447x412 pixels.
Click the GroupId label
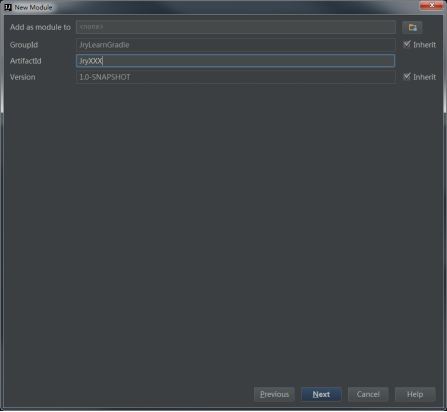(24, 45)
